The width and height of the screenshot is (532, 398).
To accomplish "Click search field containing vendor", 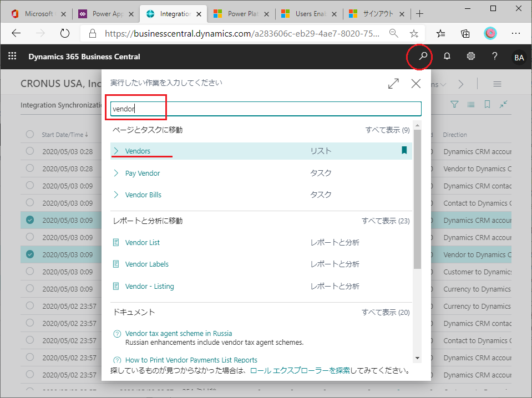I will [x=266, y=109].
